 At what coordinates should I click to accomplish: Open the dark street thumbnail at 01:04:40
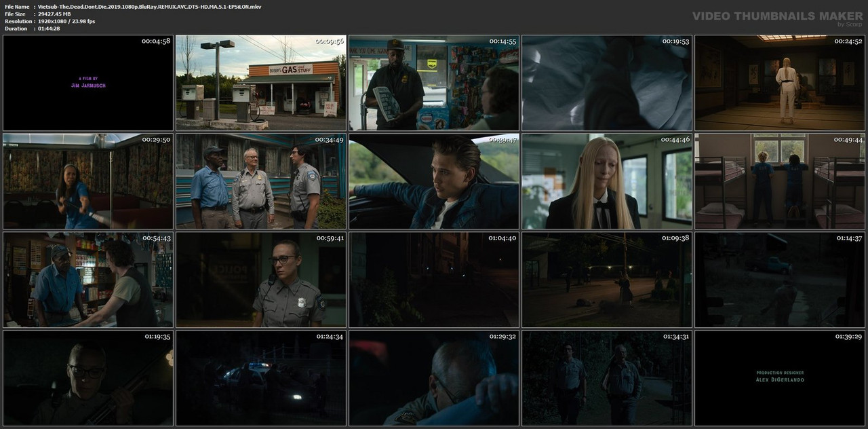coord(434,280)
